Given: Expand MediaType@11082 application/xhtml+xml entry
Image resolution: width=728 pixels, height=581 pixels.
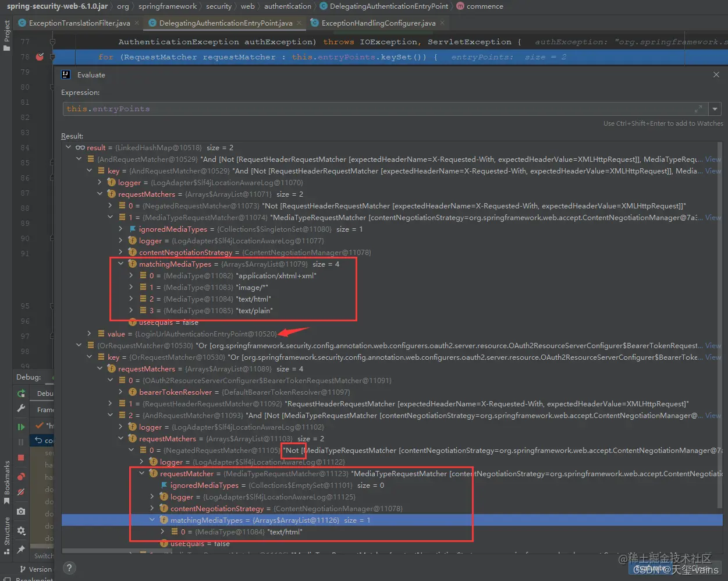Looking at the screenshot, I should coord(131,276).
